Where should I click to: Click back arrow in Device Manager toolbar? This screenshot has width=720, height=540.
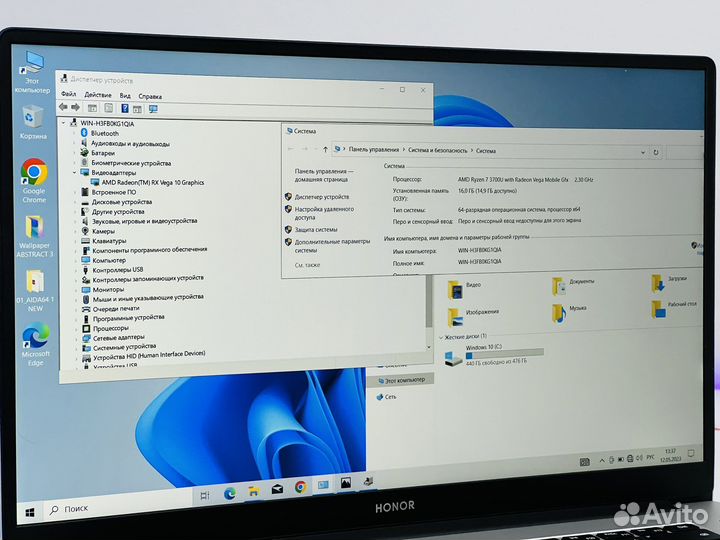coord(64,107)
